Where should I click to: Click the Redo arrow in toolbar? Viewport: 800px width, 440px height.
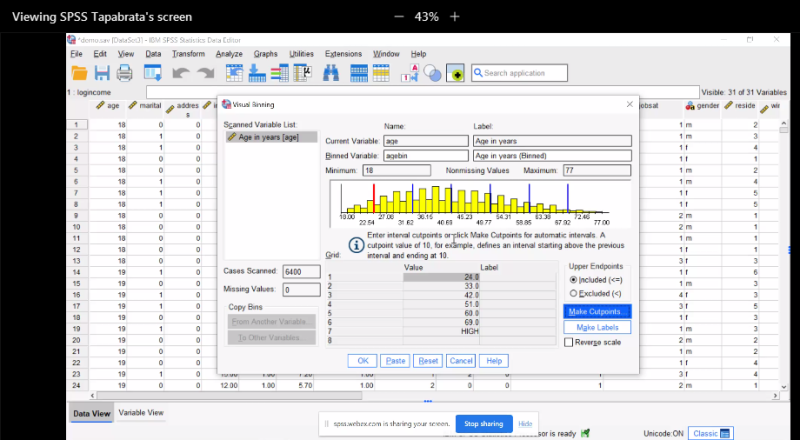point(207,73)
